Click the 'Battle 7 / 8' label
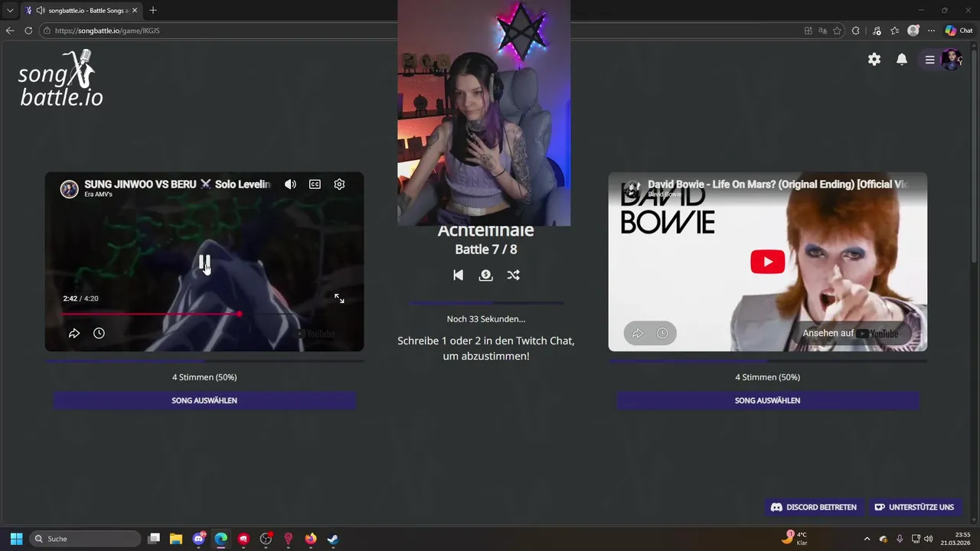The width and height of the screenshot is (980, 551). 486,249
